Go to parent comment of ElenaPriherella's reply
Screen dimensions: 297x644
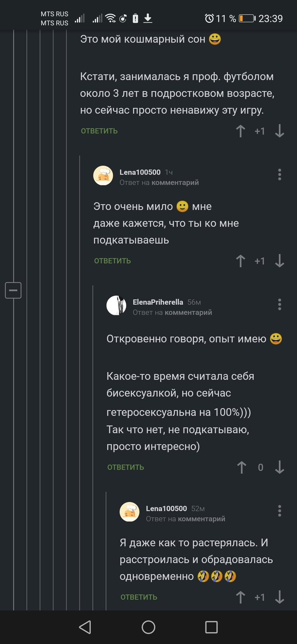188,312
